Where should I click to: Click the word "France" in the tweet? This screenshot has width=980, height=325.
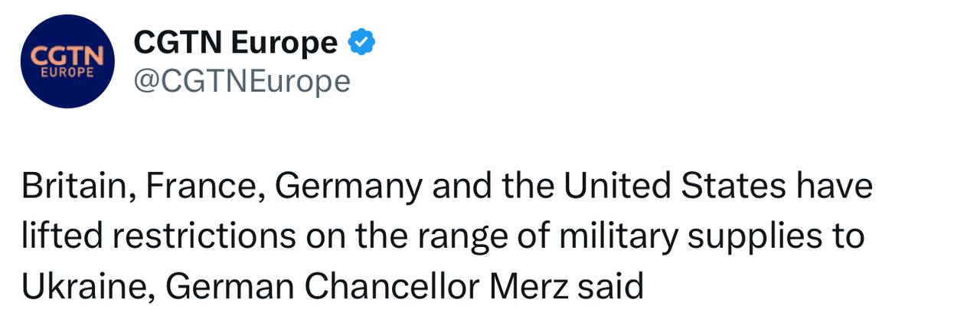pyautogui.click(x=201, y=187)
